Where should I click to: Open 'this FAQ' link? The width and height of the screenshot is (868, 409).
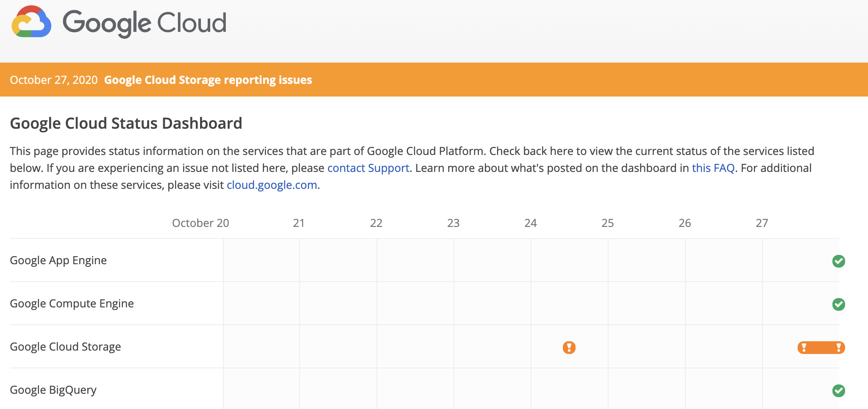coord(713,168)
